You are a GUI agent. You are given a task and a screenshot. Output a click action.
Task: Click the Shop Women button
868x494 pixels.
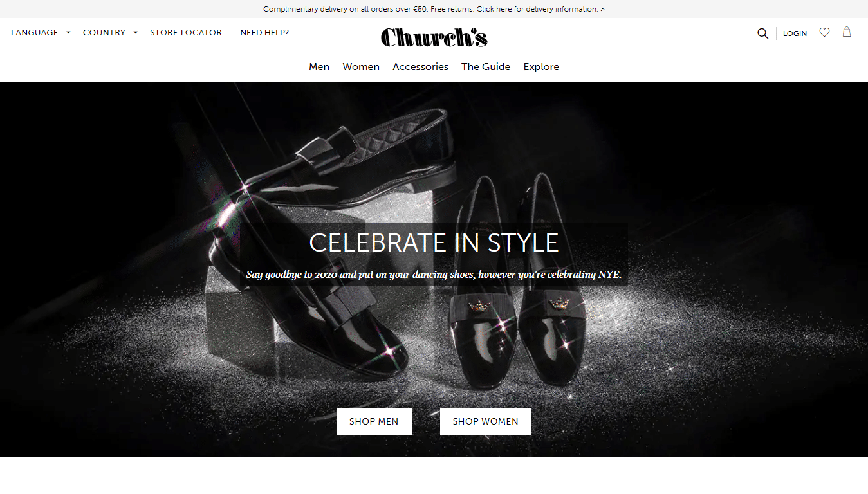486,421
